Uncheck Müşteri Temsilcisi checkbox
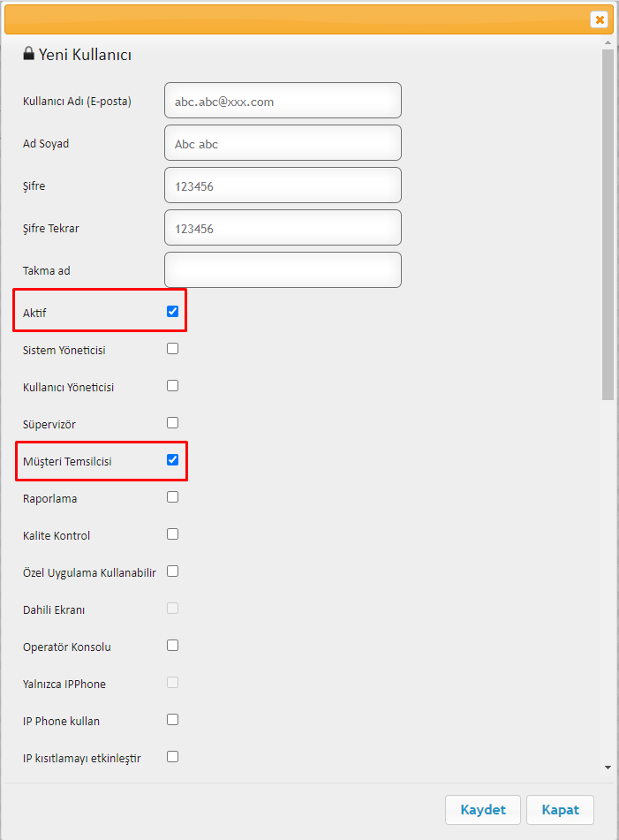This screenshot has width=619, height=840. coord(172,459)
